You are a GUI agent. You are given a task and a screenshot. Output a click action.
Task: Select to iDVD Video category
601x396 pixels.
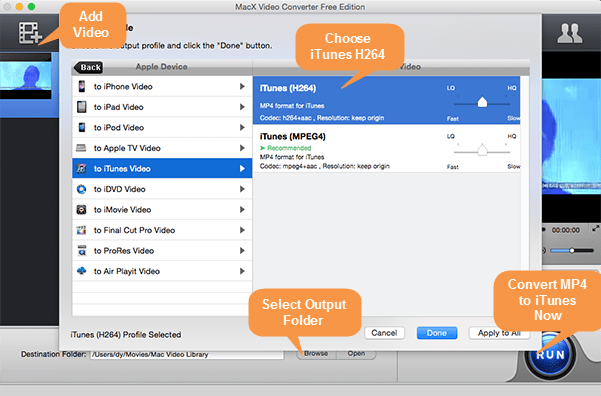point(162,189)
